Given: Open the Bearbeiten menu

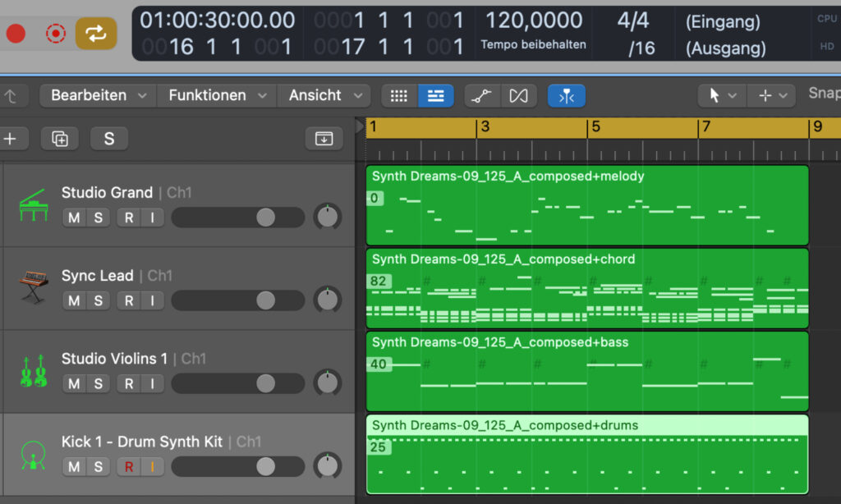Looking at the screenshot, I should coord(99,95).
